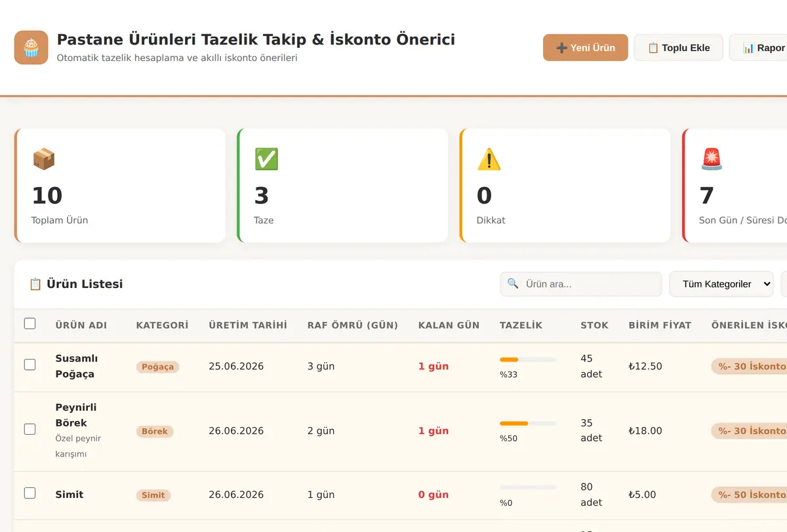The width and height of the screenshot is (787, 532).
Task: Click the green checkmark icon on Taze card
Action: 266,159
